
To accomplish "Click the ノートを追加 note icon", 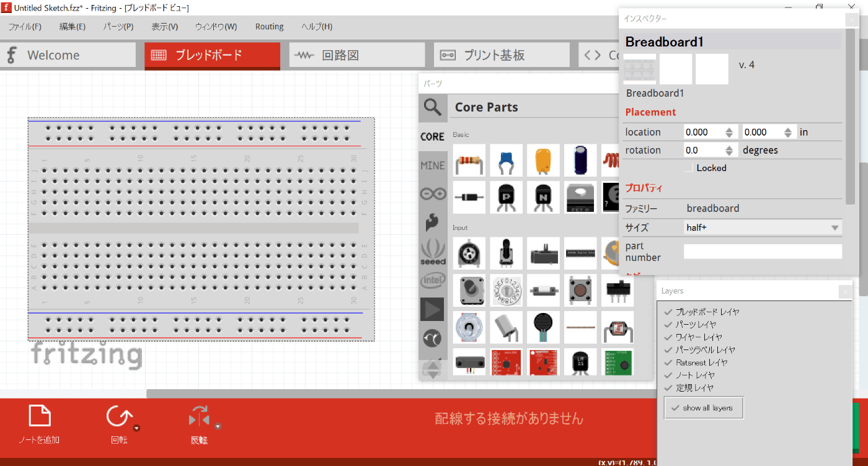I will tap(40, 417).
